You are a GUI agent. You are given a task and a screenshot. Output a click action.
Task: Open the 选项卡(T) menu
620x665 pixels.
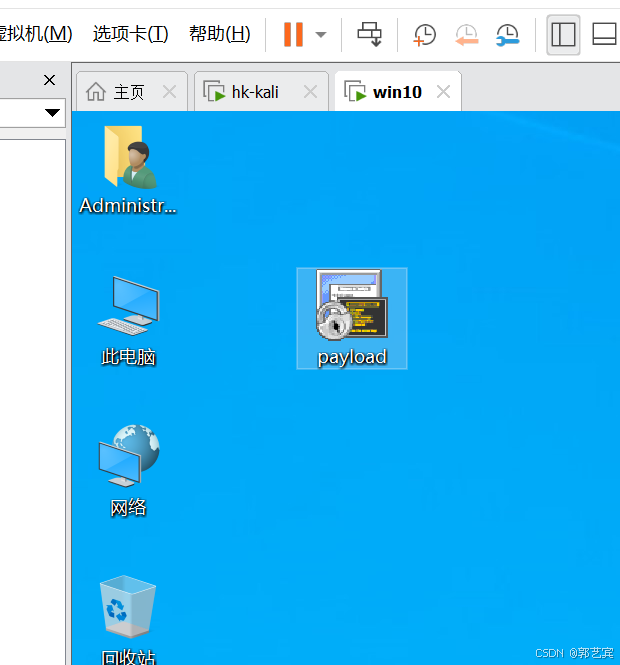[131, 34]
